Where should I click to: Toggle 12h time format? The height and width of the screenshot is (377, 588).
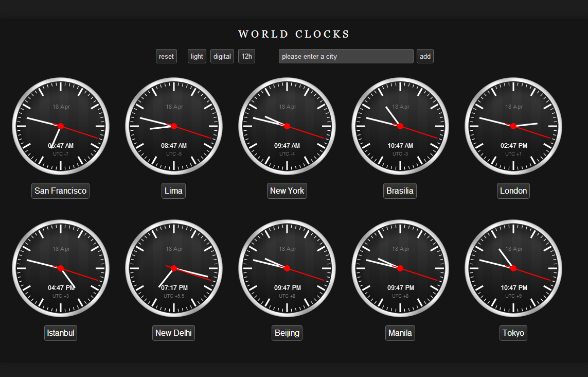(246, 56)
